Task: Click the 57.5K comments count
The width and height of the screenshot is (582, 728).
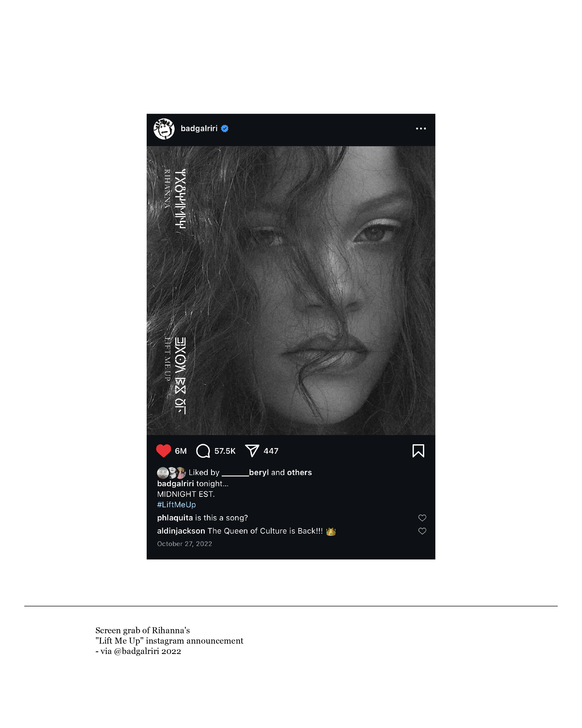Action: pyautogui.click(x=225, y=451)
